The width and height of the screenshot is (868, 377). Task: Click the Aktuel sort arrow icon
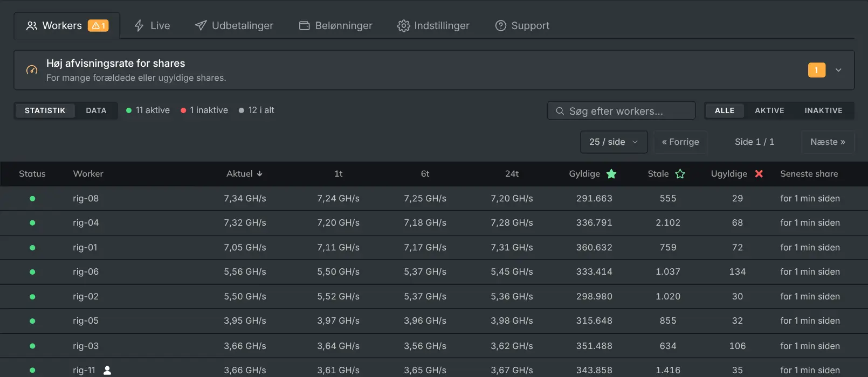point(259,174)
